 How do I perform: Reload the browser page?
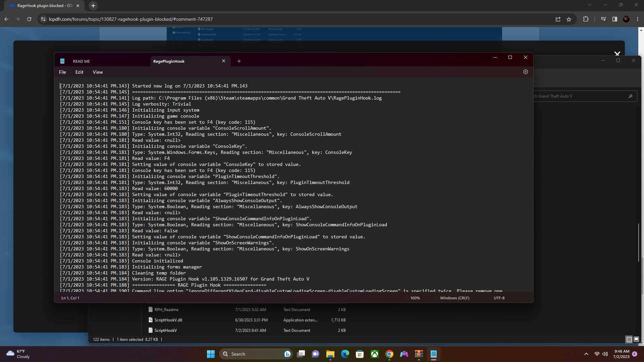(29, 19)
